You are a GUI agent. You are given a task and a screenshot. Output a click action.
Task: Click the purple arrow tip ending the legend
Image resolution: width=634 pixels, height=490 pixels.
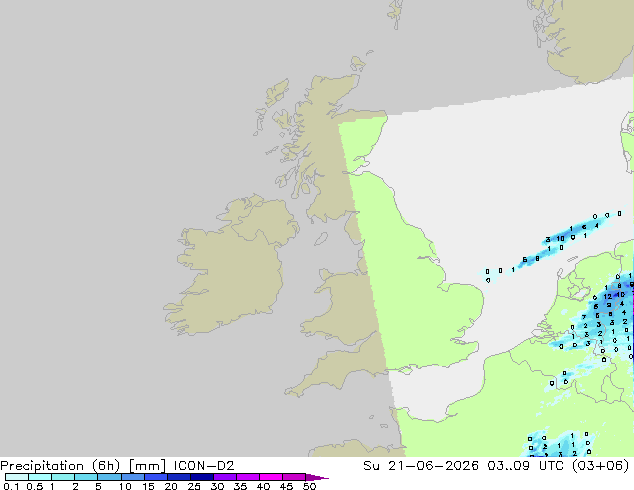317,477
